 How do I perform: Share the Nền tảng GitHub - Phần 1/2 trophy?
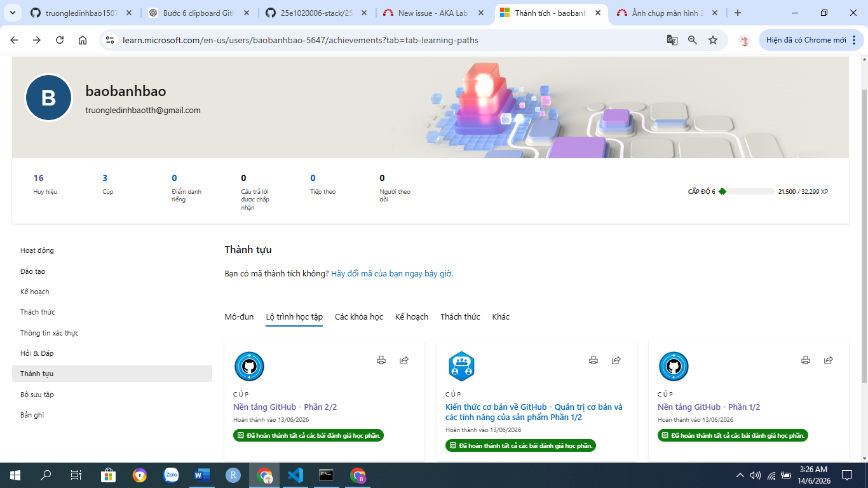click(829, 360)
